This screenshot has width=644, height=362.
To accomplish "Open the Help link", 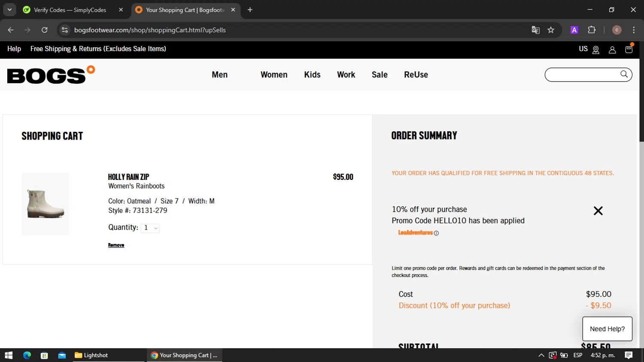I will [x=14, y=49].
